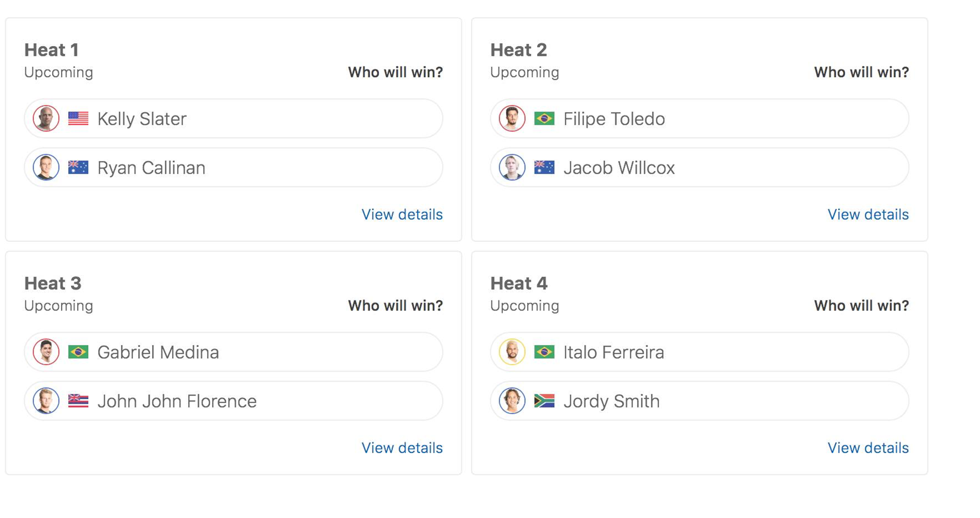Click the South African flag beside Jordy Smith
Viewport: 980px width, 518px height.
pyautogui.click(x=544, y=401)
